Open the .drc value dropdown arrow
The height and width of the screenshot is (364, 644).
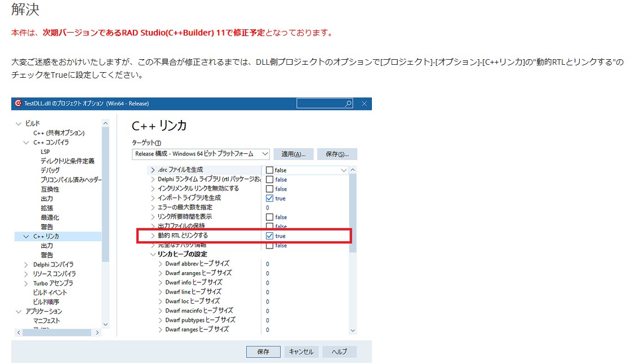[344, 170]
